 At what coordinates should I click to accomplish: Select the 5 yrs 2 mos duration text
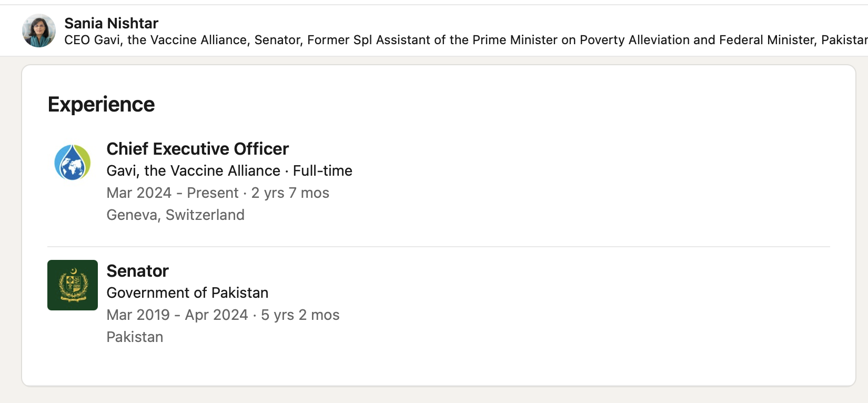300,315
